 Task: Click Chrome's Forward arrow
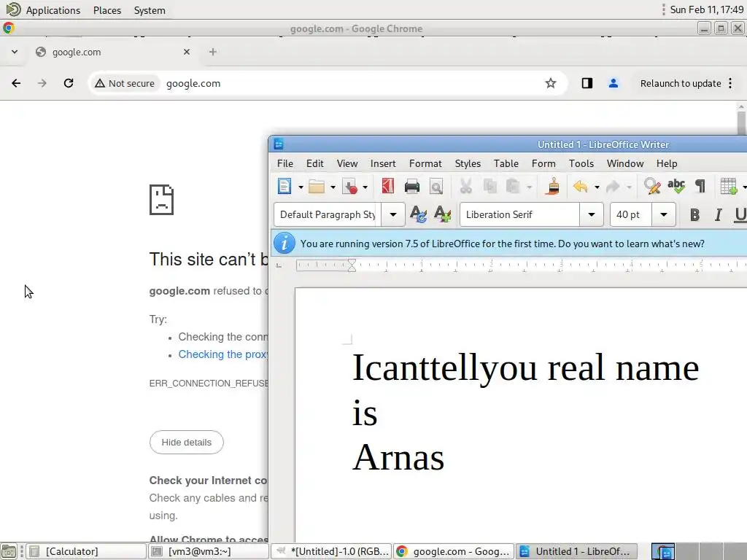tap(42, 83)
